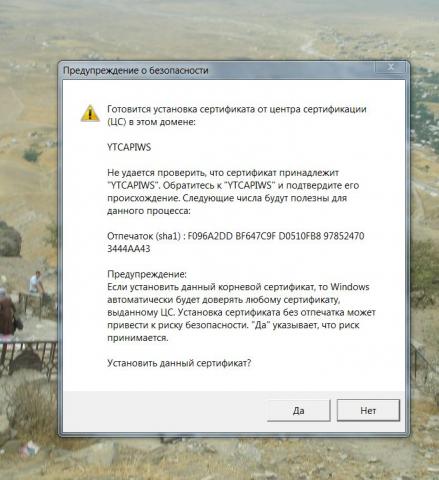Click the (ЦС) в этом домене: line
This screenshot has width=439, height=480.
click(x=151, y=122)
